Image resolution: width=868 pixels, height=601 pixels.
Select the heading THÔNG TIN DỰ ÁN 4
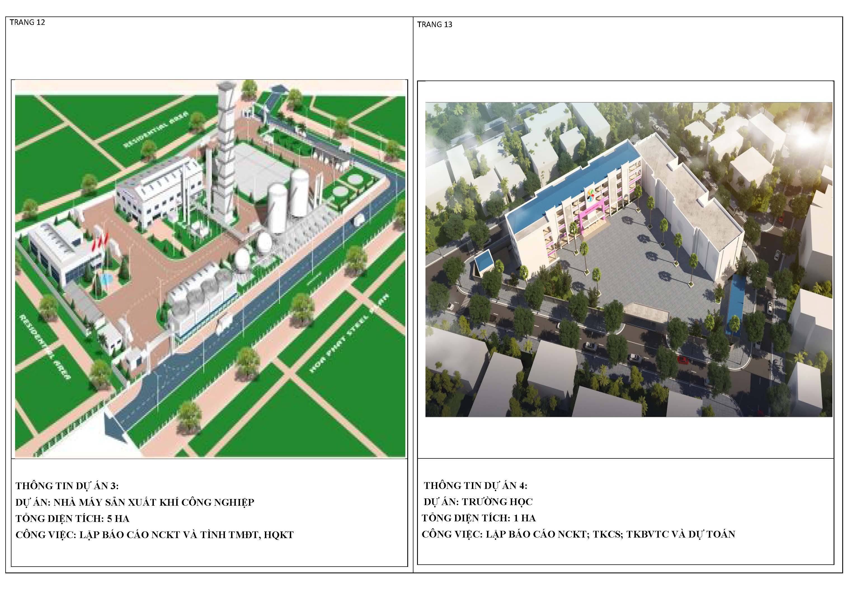(x=476, y=485)
